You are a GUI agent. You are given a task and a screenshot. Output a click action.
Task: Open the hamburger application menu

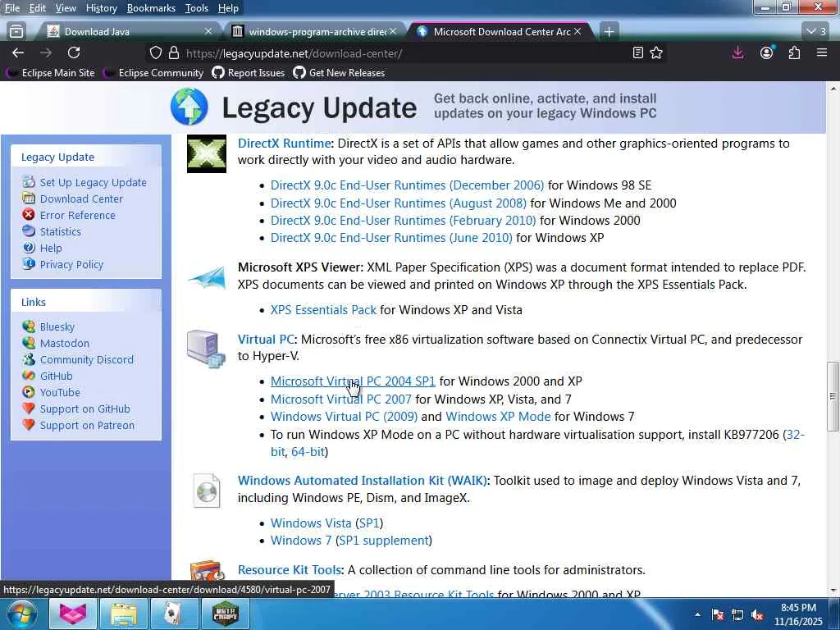(822, 52)
